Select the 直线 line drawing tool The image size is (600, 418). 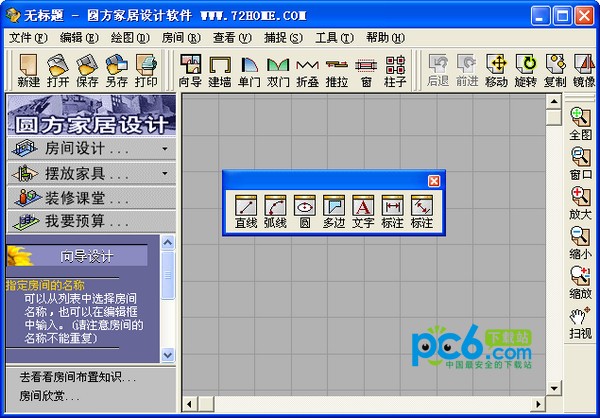tap(246, 212)
